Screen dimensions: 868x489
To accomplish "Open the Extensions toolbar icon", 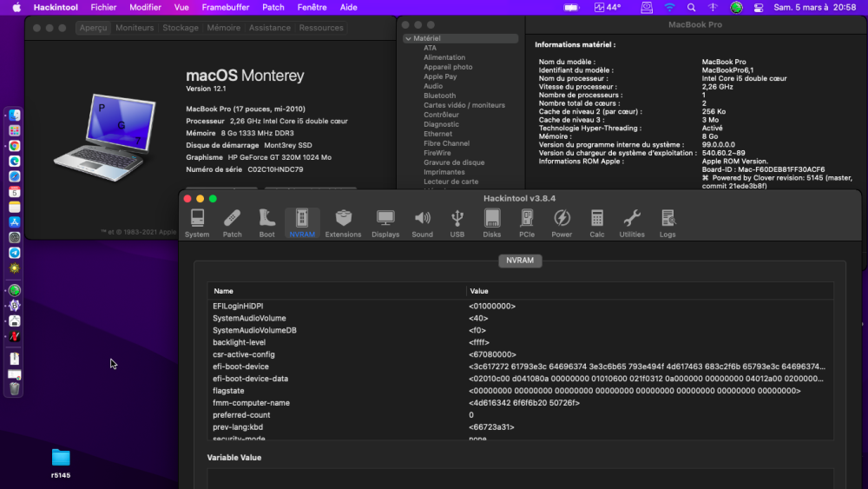I will (343, 223).
